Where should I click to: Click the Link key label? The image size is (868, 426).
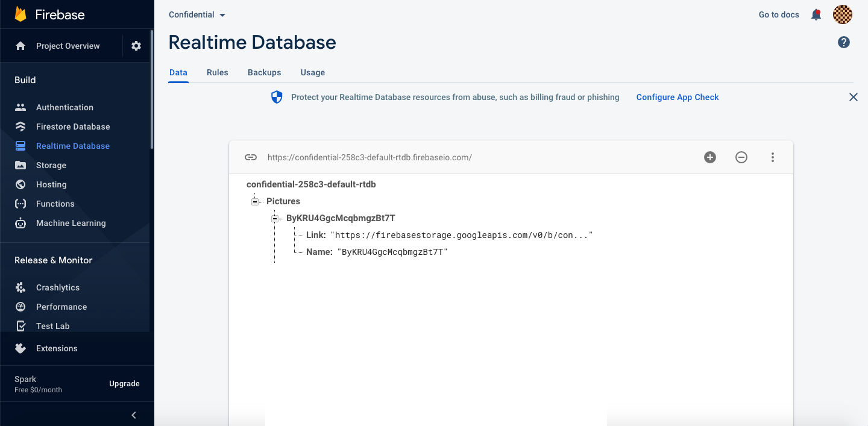(x=316, y=235)
